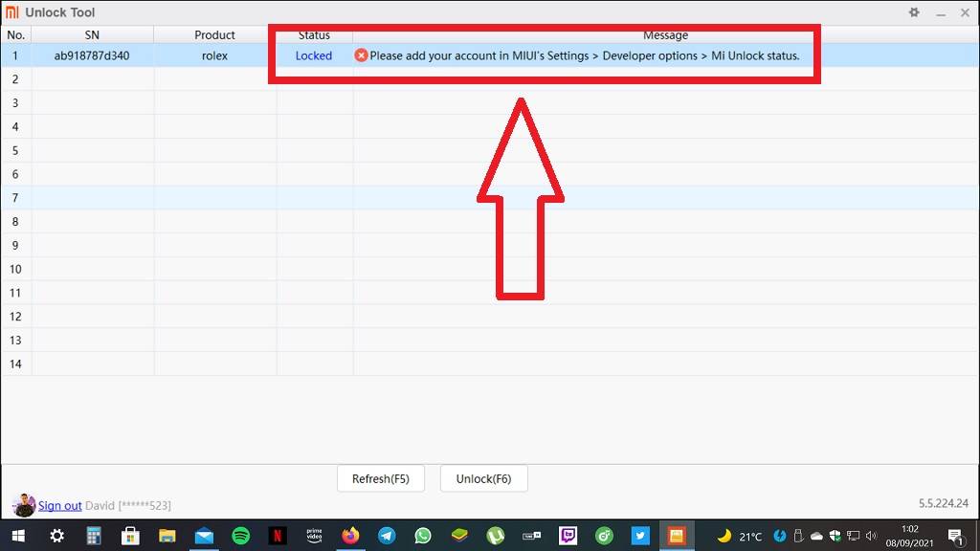This screenshot has width=980, height=551.
Task: Open the Windows Start menu
Action: click(18, 536)
